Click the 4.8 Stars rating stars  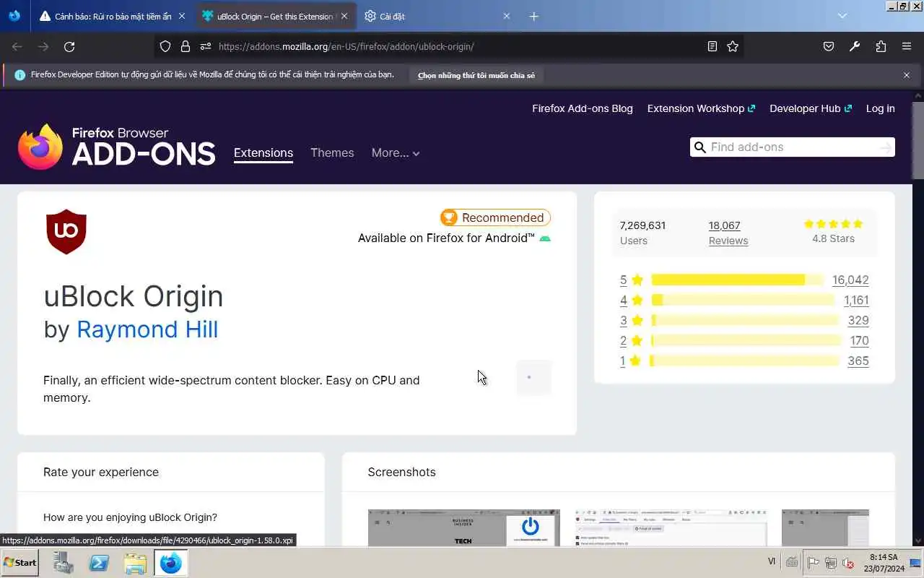pyautogui.click(x=833, y=224)
